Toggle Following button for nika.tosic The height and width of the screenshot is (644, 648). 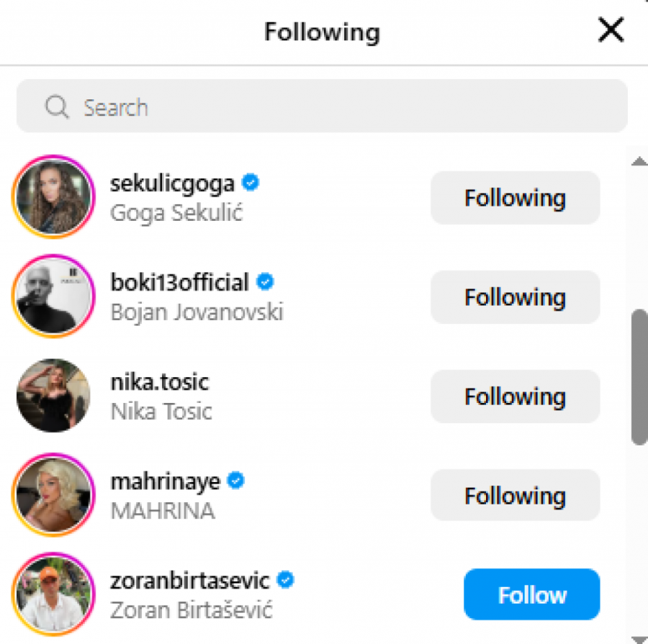(515, 396)
